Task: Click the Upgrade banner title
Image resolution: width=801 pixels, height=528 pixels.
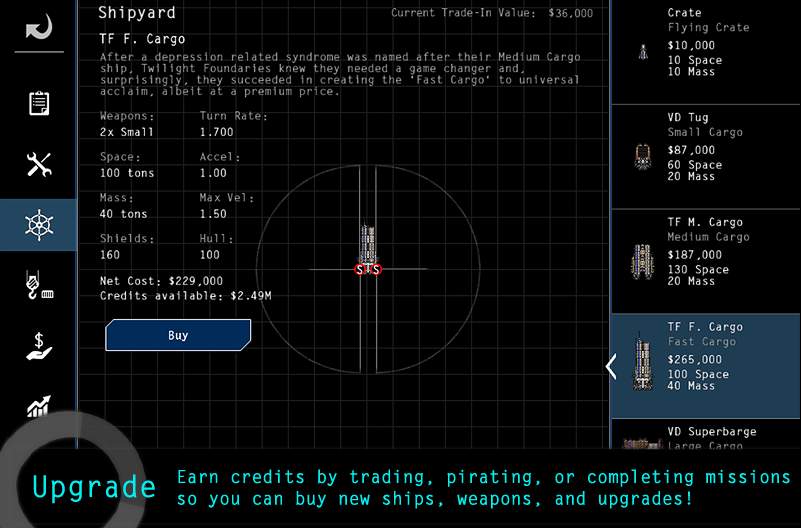Action: coord(94,487)
